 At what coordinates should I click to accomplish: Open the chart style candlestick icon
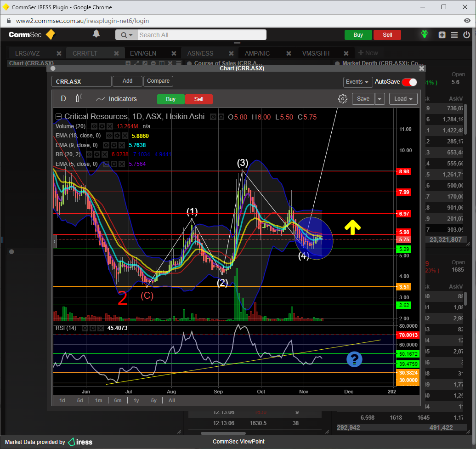pyautogui.click(x=79, y=98)
